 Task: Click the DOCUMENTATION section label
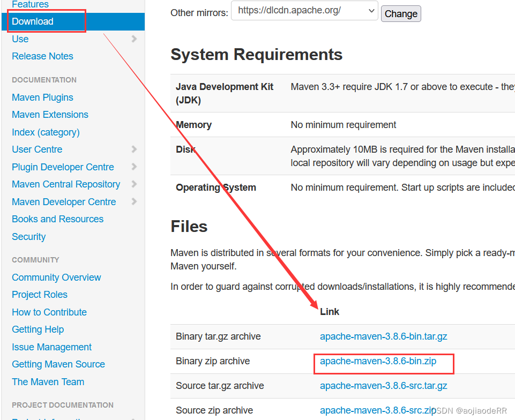tap(44, 80)
